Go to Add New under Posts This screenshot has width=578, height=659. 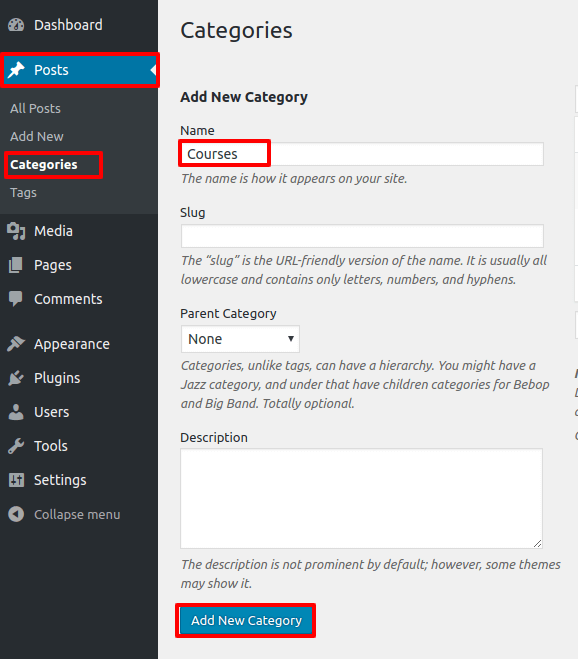pyautogui.click(x=37, y=137)
